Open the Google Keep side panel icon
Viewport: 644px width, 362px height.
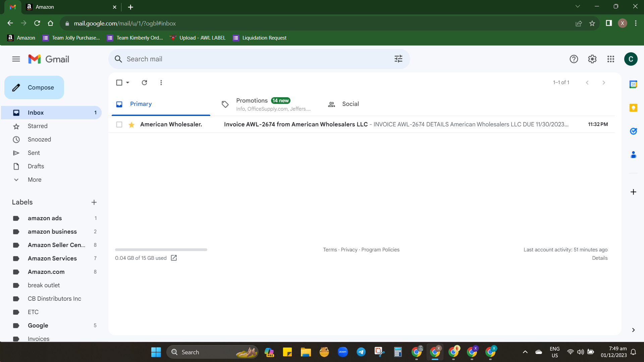(633, 108)
